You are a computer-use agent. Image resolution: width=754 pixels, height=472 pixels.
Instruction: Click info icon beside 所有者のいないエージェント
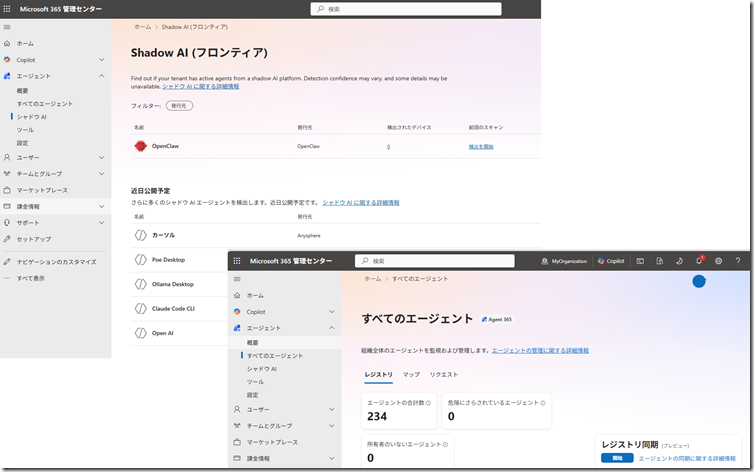[445, 445]
